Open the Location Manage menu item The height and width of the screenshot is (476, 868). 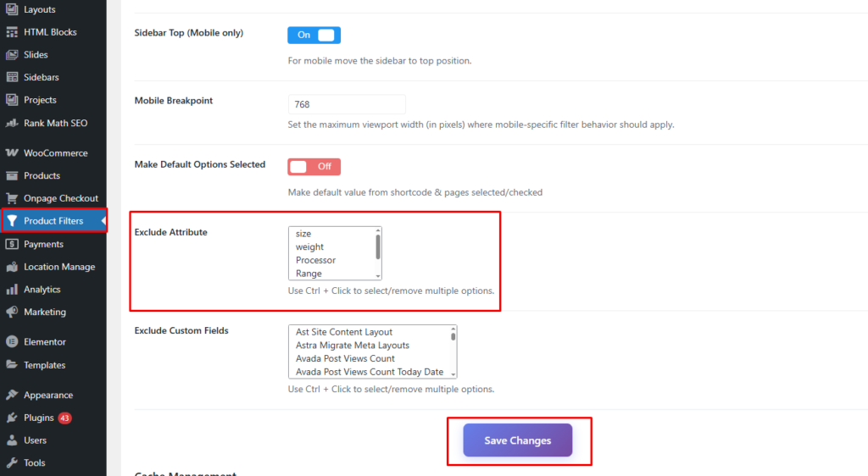pos(59,267)
